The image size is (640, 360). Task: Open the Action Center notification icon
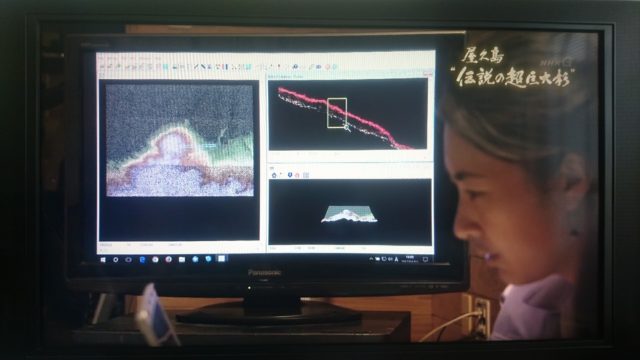click(426, 259)
